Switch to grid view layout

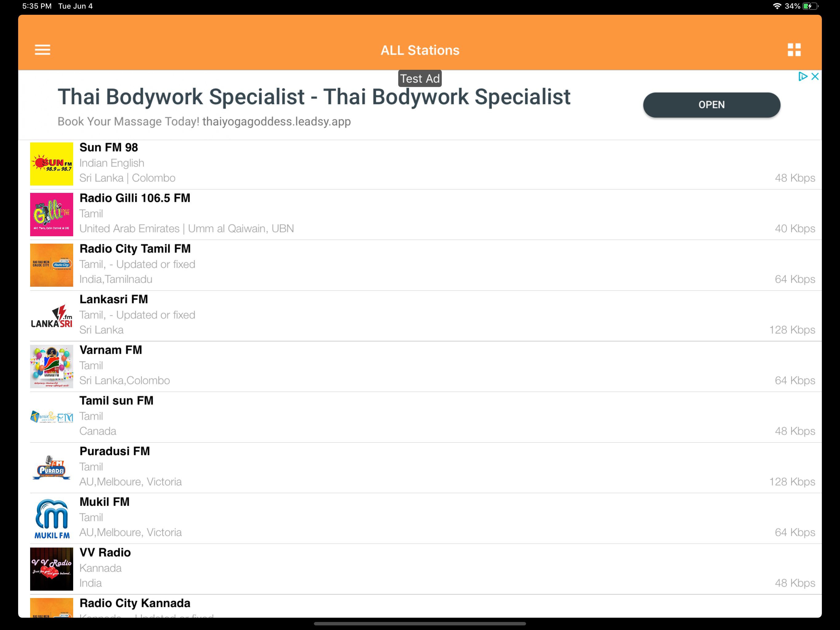coord(794,50)
